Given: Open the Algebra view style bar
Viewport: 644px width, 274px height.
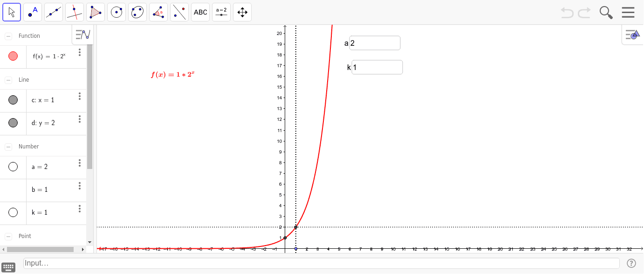Looking at the screenshot, I should click(83, 35).
